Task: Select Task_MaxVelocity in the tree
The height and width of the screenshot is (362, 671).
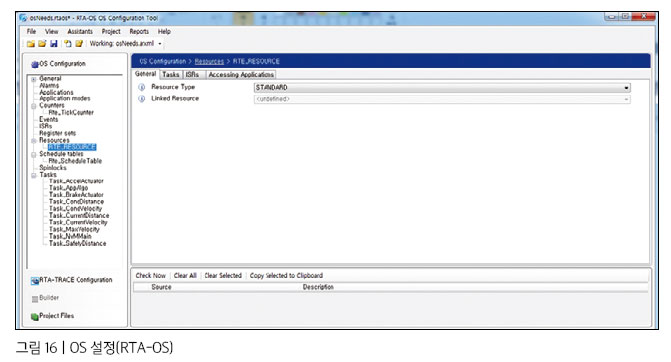Action: pos(74,230)
